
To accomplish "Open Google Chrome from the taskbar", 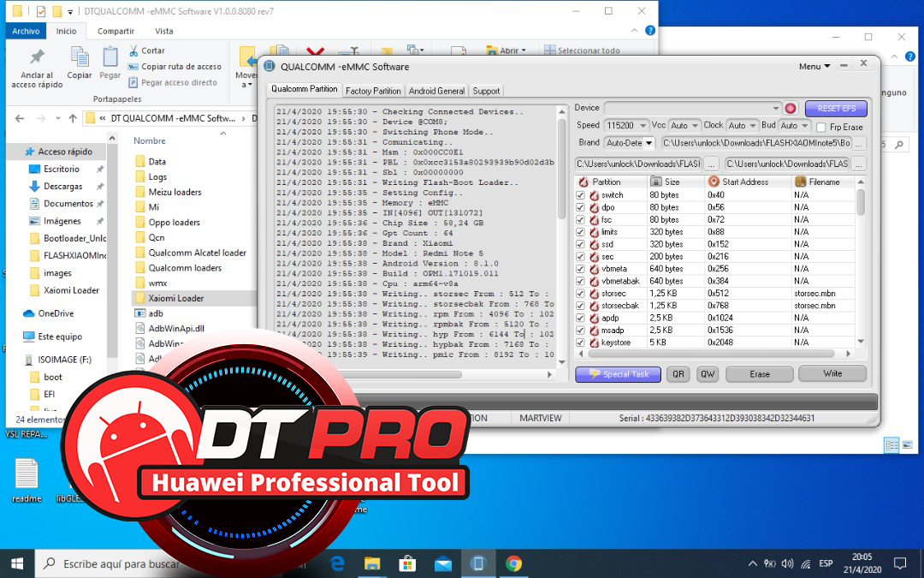I will point(513,563).
